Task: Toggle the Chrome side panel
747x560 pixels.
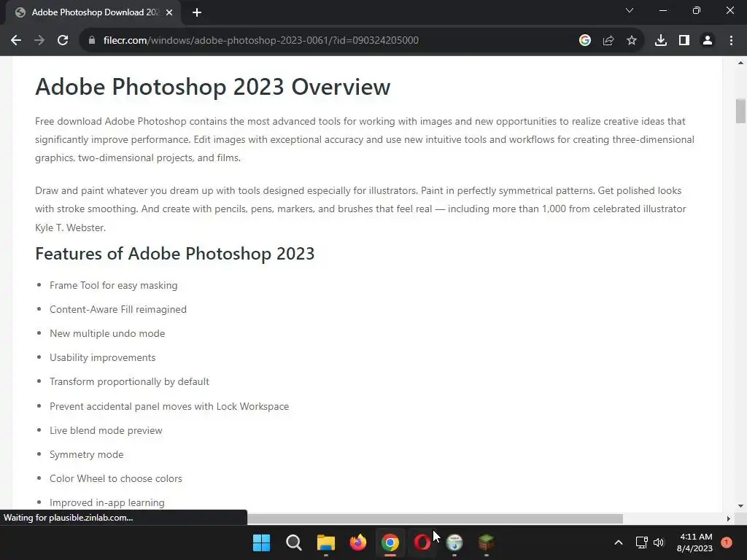Action: [x=684, y=41]
